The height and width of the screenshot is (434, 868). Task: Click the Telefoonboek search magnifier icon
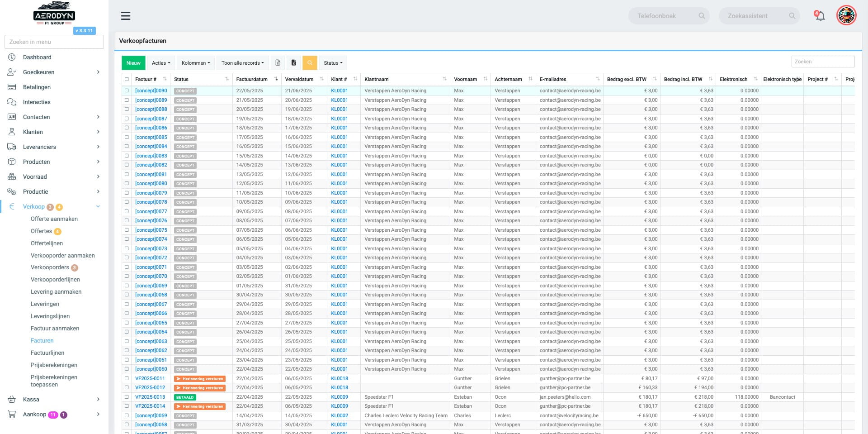702,16
